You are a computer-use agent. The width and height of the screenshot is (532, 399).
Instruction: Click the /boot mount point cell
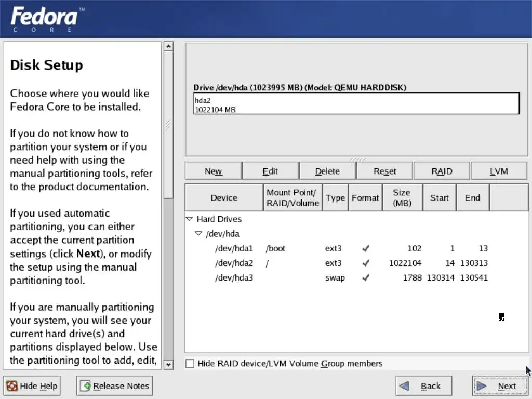tap(275, 248)
